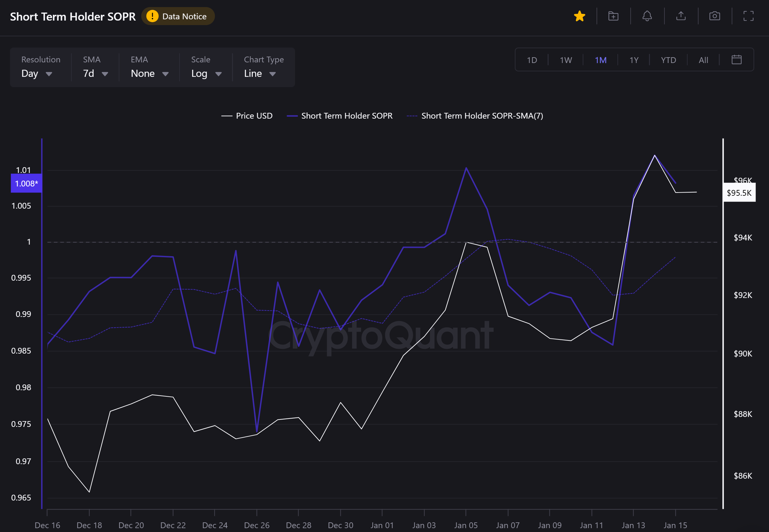Screen dimensions: 769x532
Task: Take chart snapshot with camera icon
Action: point(714,16)
